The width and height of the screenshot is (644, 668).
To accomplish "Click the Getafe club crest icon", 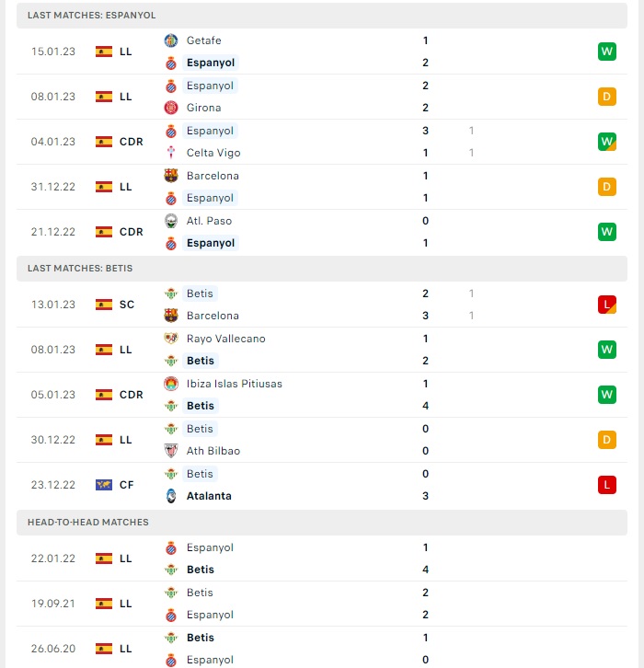I will coord(171,40).
